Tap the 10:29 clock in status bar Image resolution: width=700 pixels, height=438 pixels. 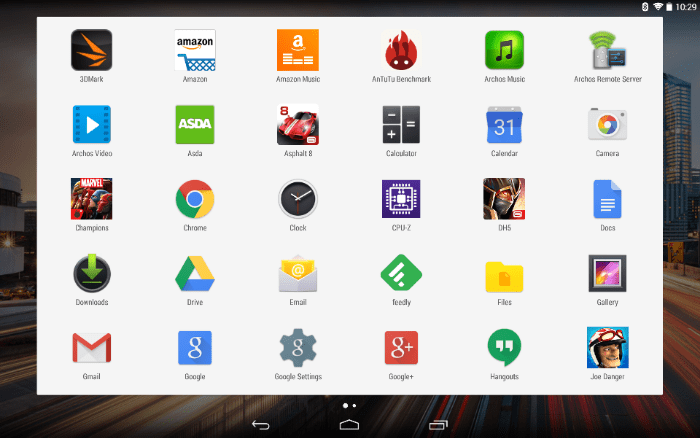coord(686,7)
